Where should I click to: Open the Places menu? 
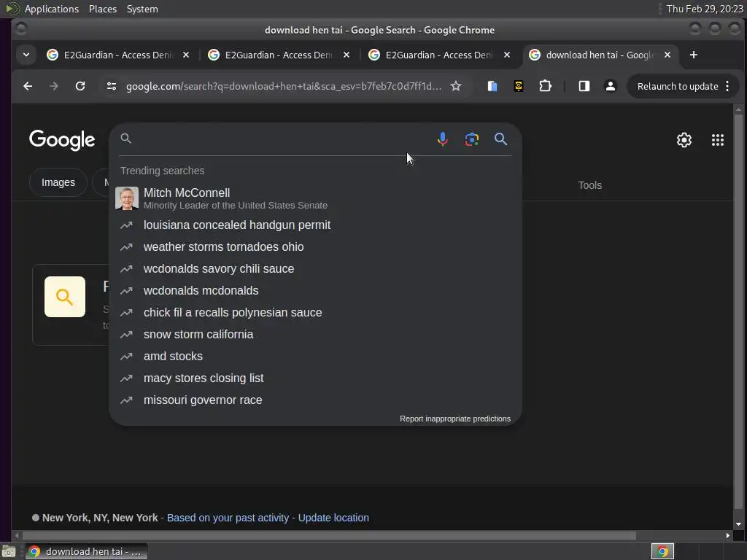(102, 9)
